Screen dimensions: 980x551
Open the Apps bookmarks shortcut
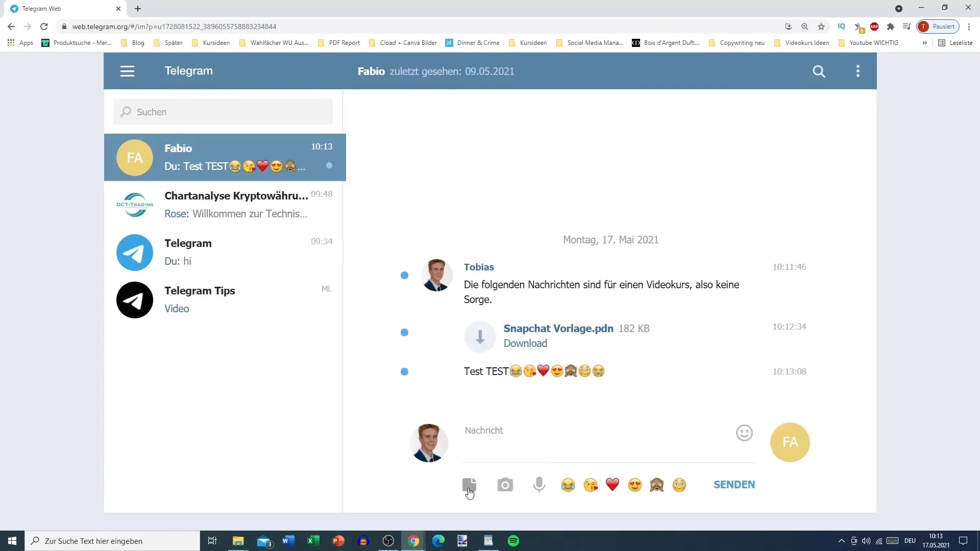20,43
